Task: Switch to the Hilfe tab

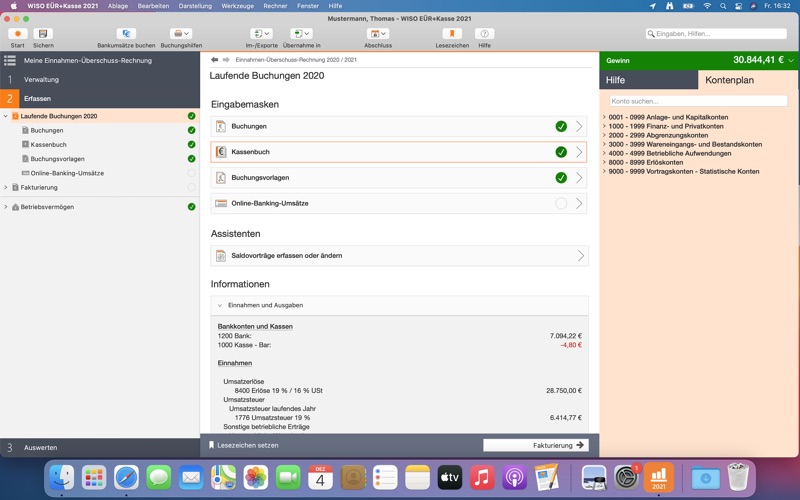Action: (x=648, y=80)
